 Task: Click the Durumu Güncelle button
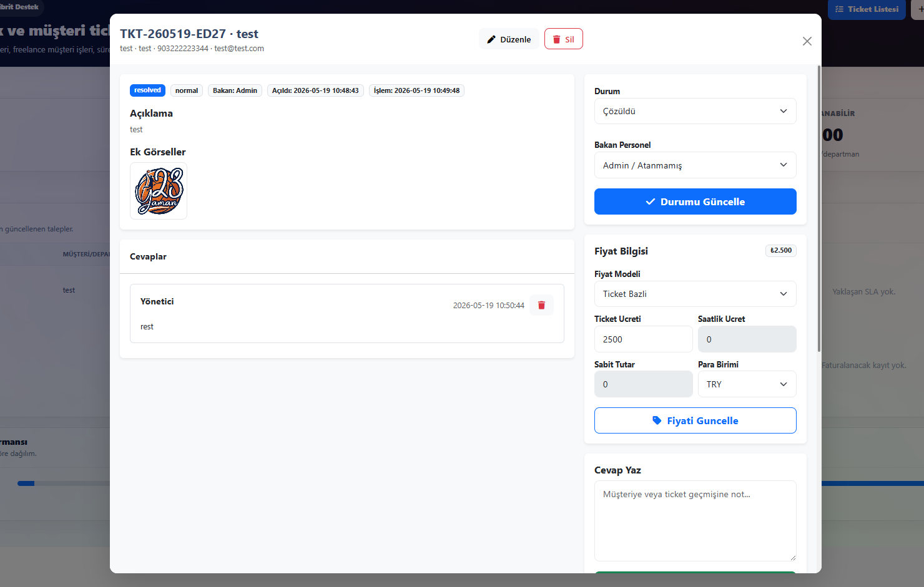[695, 201]
